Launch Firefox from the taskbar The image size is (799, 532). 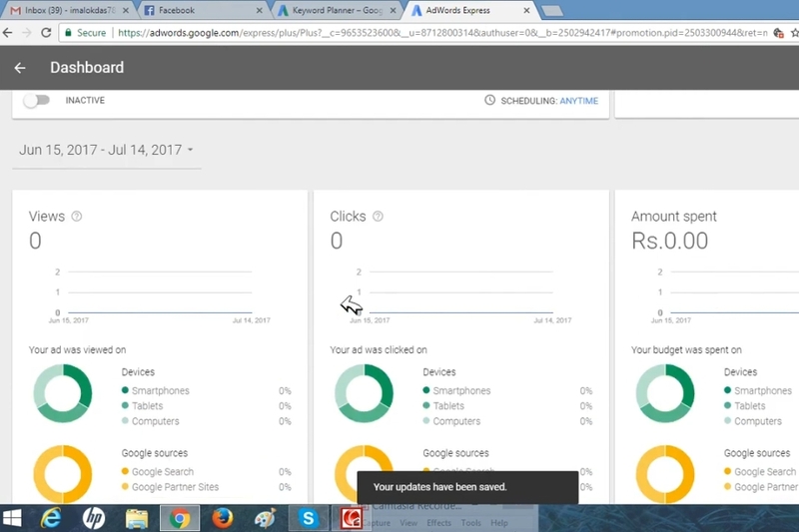(x=223, y=518)
